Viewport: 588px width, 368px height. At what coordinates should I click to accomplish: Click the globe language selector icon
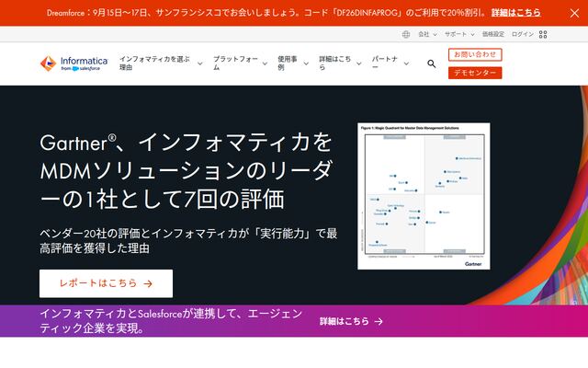pyautogui.click(x=406, y=35)
